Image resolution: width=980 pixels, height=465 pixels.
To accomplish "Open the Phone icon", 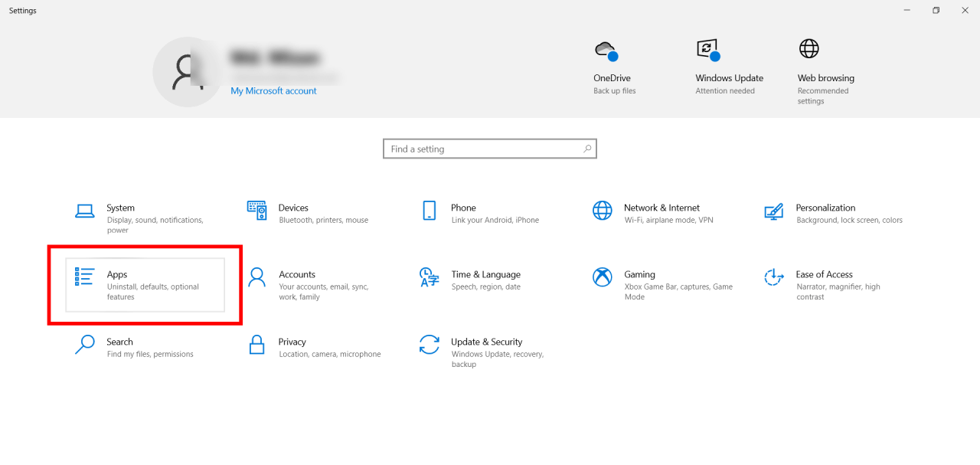I will point(429,211).
